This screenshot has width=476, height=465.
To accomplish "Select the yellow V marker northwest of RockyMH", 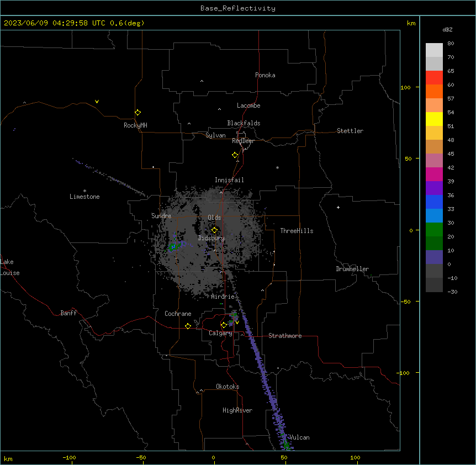I will pyautogui.click(x=97, y=102).
